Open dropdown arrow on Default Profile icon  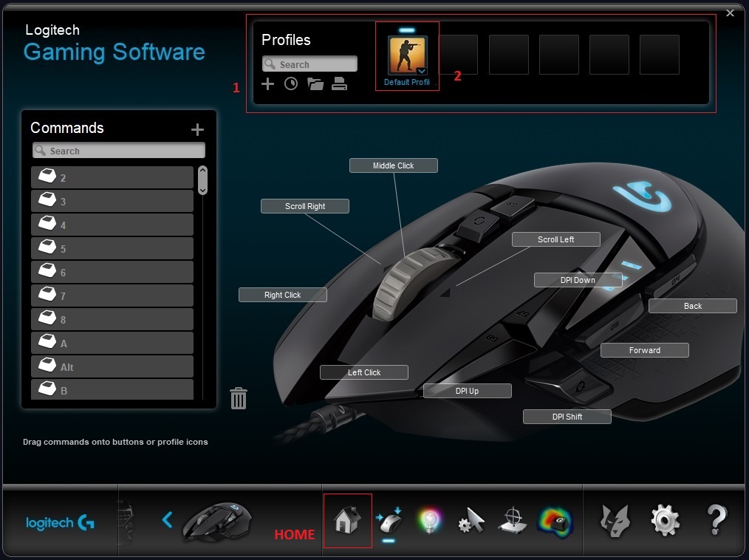[421, 71]
